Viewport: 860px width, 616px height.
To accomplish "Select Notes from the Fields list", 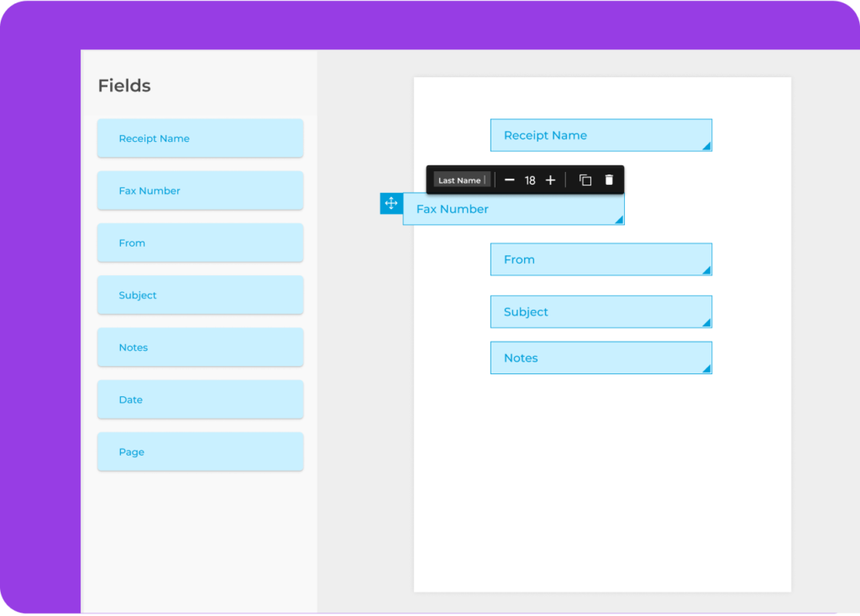I will coord(200,347).
